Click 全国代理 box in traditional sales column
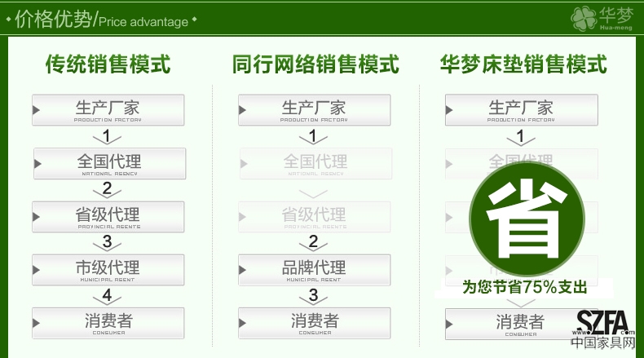 (x=110, y=163)
